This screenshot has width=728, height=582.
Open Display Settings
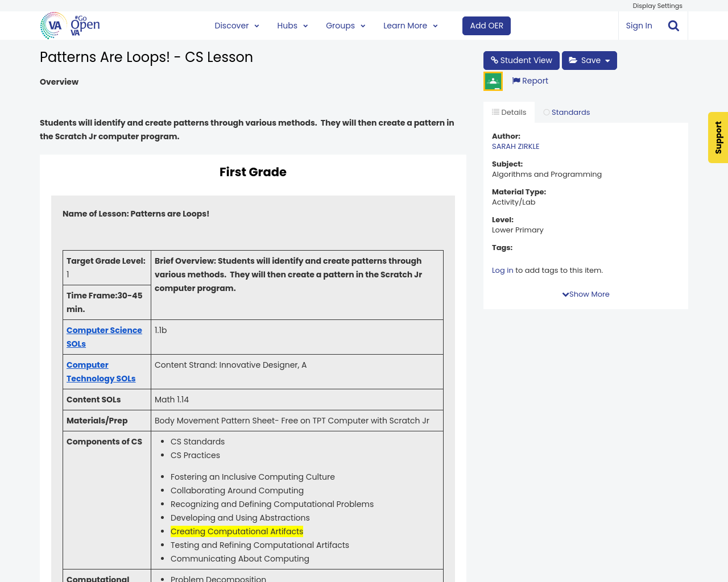tap(657, 6)
